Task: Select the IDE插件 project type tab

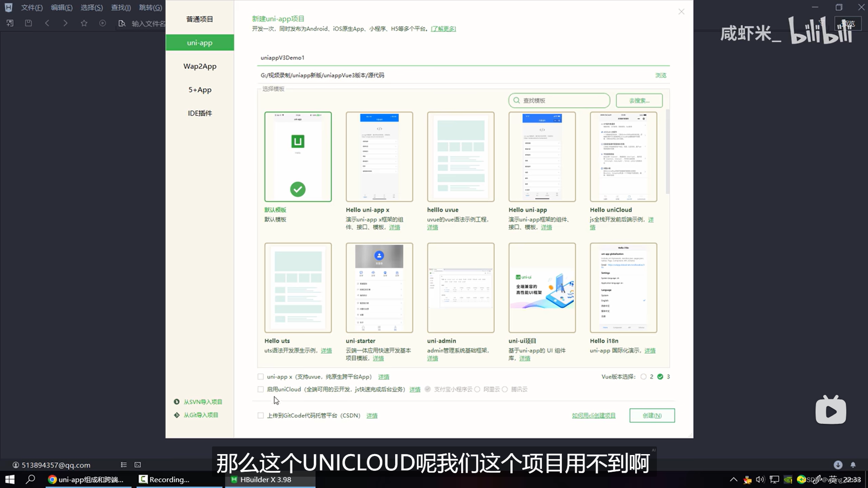Action: pyautogui.click(x=200, y=113)
